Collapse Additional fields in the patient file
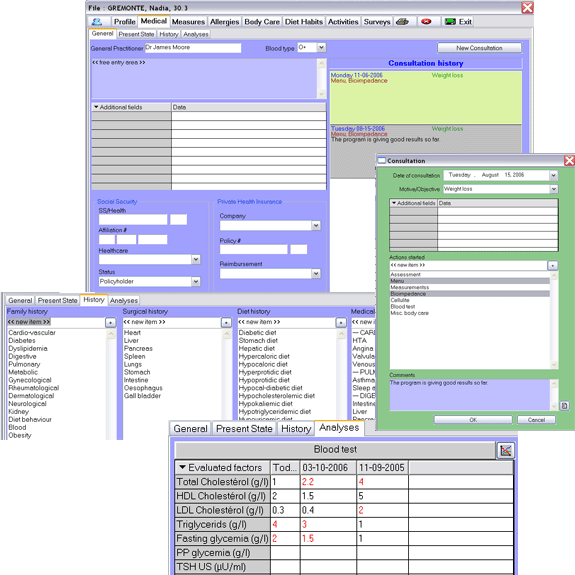The width and height of the screenshot is (575, 575). pyautogui.click(x=96, y=107)
